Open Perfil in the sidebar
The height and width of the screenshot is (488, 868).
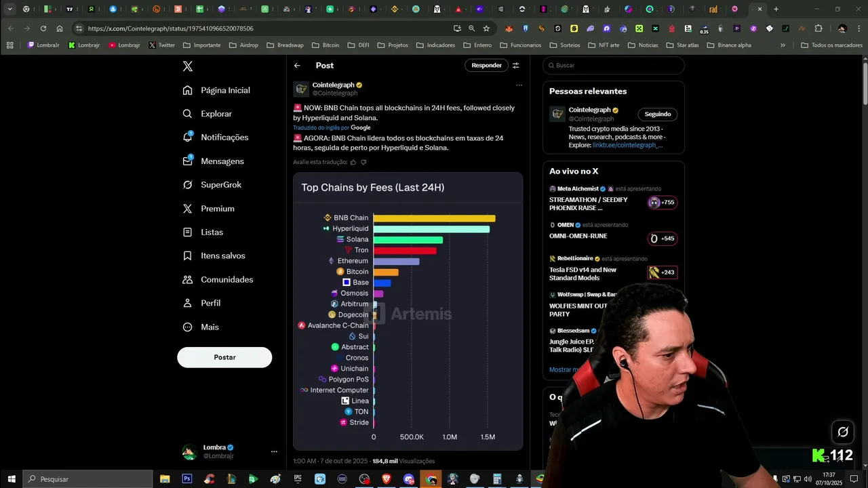pyautogui.click(x=201, y=303)
